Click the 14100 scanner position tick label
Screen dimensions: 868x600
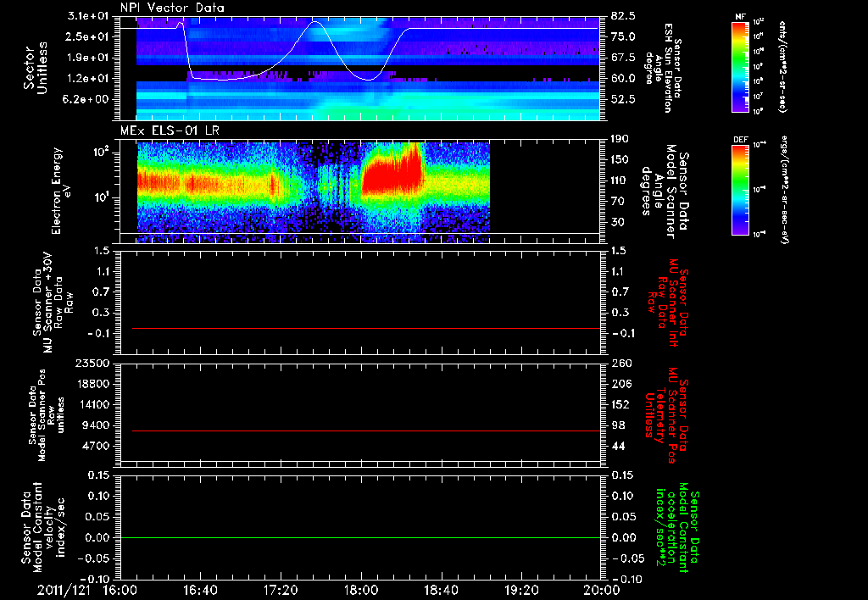click(x=92, y=404)
